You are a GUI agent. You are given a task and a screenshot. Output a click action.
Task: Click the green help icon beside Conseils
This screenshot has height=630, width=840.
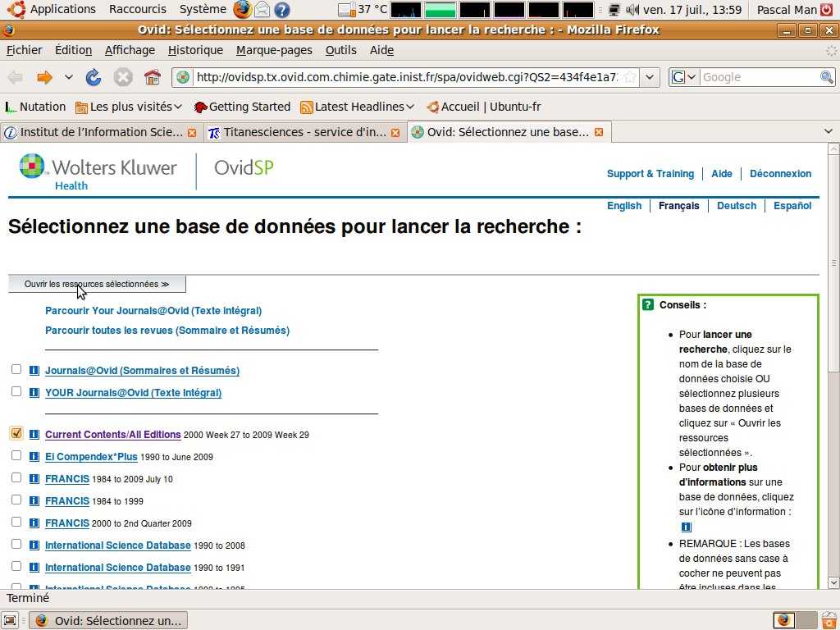(648, 305)
